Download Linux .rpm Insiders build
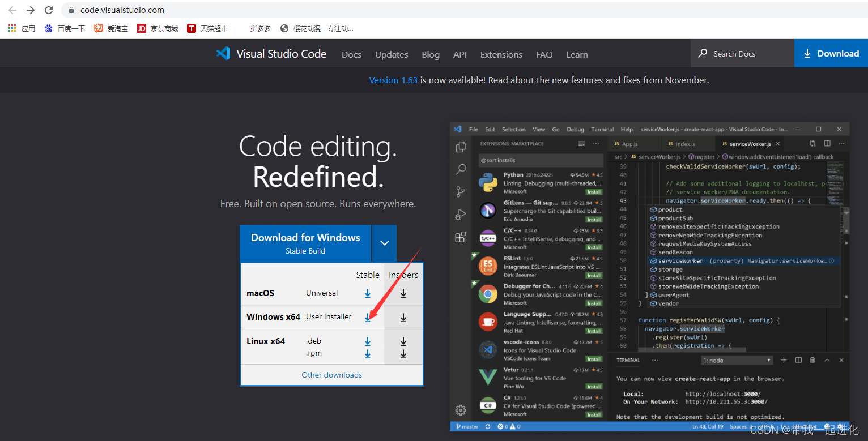Screen dimensions: 868x441 (x=403, y=354)
